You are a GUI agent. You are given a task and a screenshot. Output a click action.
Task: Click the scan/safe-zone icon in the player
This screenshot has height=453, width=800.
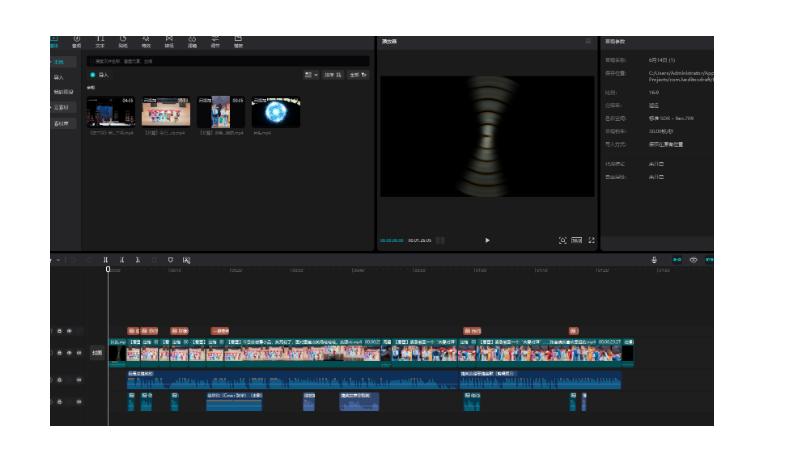(562, 240)
